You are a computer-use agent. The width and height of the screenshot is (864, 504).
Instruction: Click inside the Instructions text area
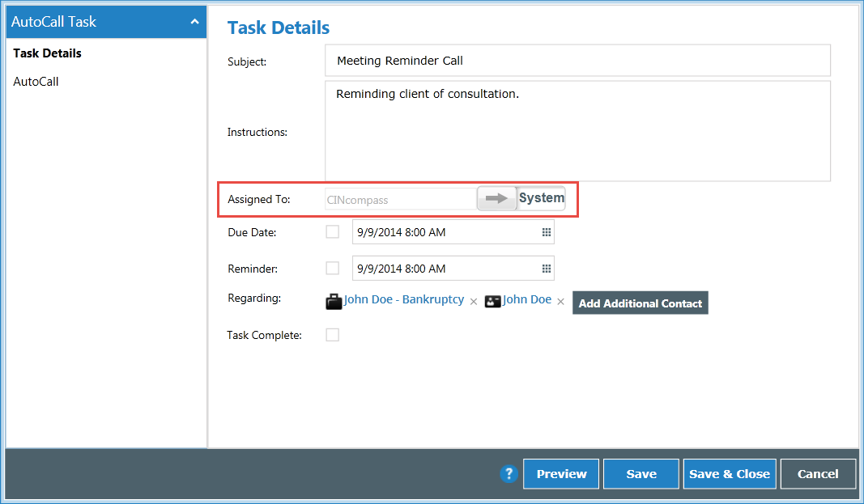click(x=577, y=129)
